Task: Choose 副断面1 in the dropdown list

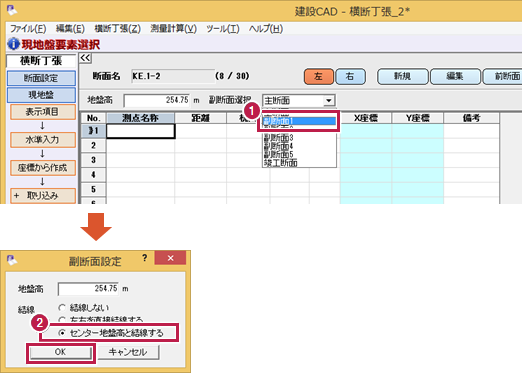Action: tap(299, 121)
